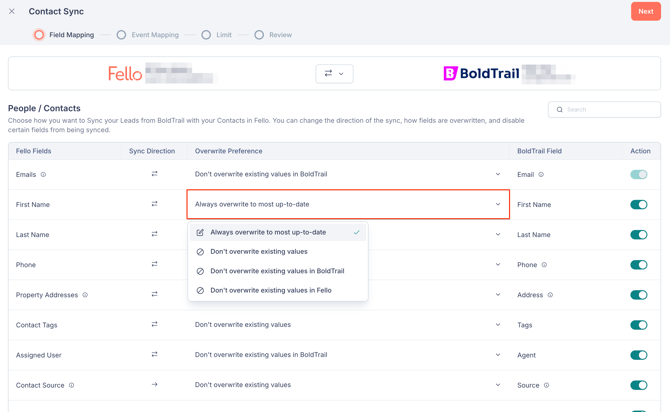Click the BoldTrail Phone info icon
The width and height of the screenshot is (670, 412).
pos(544,265)
